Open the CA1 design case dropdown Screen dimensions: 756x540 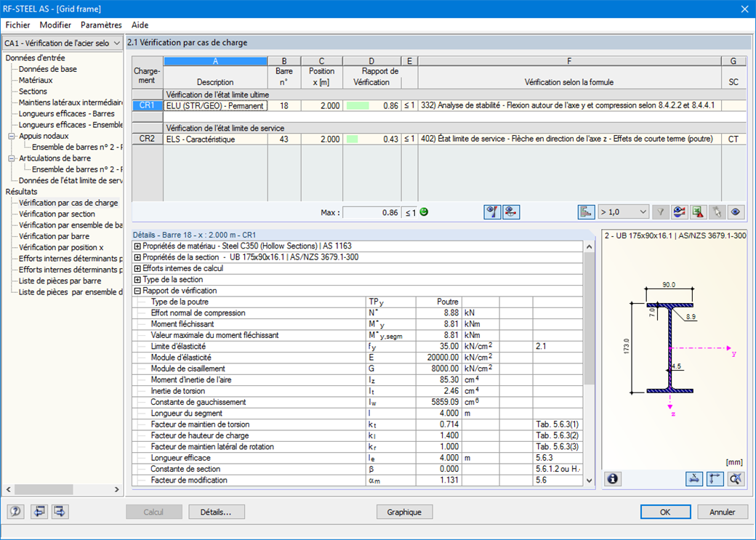(63, 43)
